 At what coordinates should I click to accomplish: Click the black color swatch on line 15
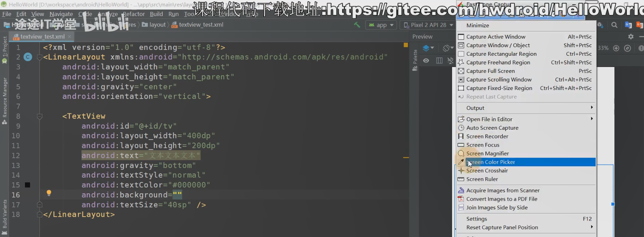(x=27, y=185)
